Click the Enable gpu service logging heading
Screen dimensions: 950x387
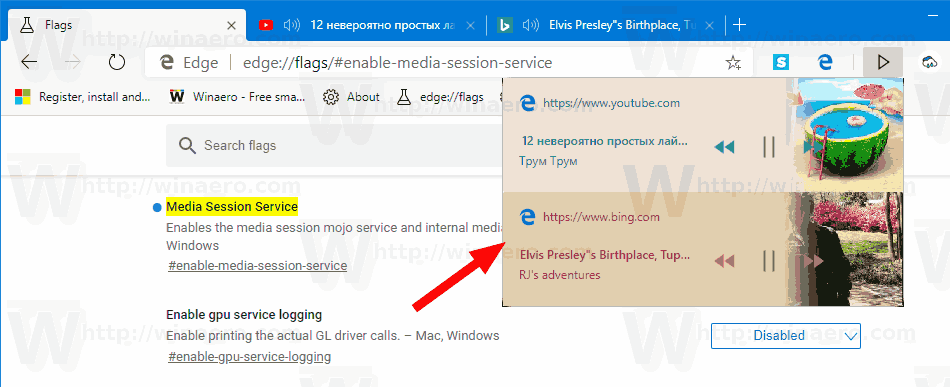(244, 315)
